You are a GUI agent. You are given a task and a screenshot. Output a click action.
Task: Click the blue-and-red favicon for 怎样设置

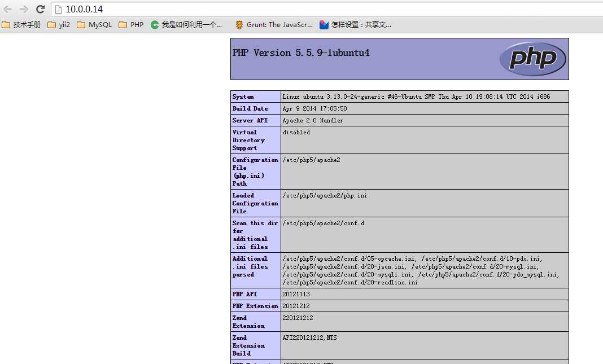pyautogui.click(x=324, y=25)
